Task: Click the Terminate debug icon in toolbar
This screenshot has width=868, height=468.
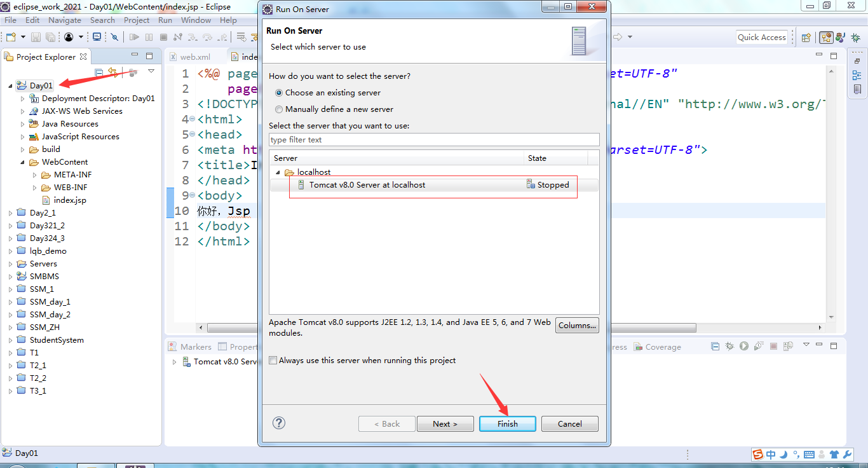Action: coord(163,38)
